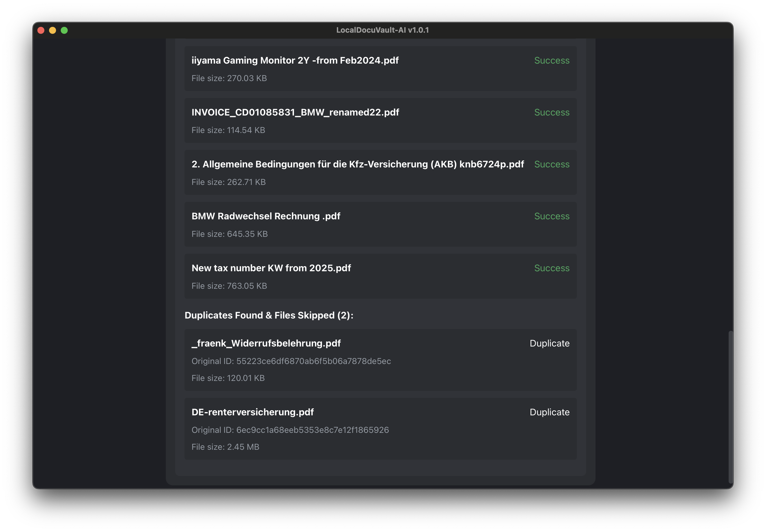Select BMW Radwechsel Rechnung .pdf filename
Image resolution: width=766 pixels, height=532 pixels.
266,216
